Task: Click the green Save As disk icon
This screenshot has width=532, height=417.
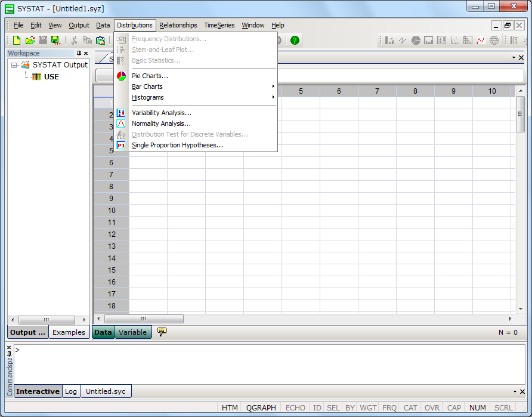Action: point(55,41)
